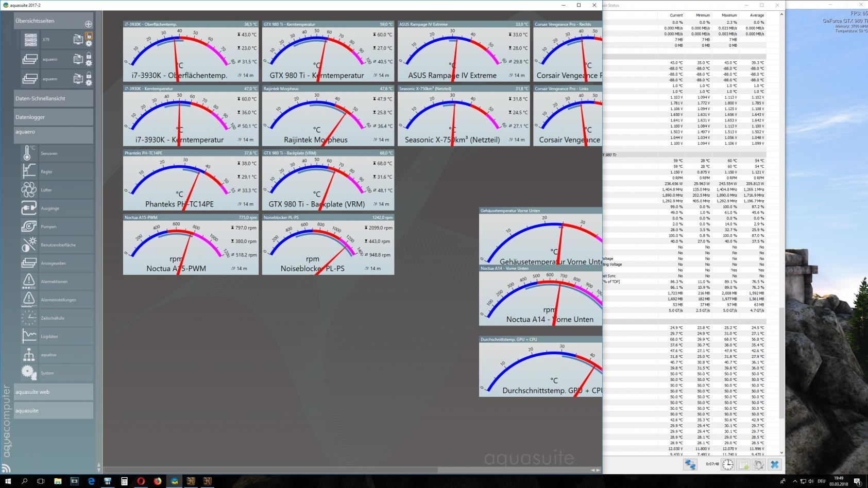Open File Explorer from the taskbar
Screen dimensions: 868x488
pyautogui.click(x=58, y=481)
